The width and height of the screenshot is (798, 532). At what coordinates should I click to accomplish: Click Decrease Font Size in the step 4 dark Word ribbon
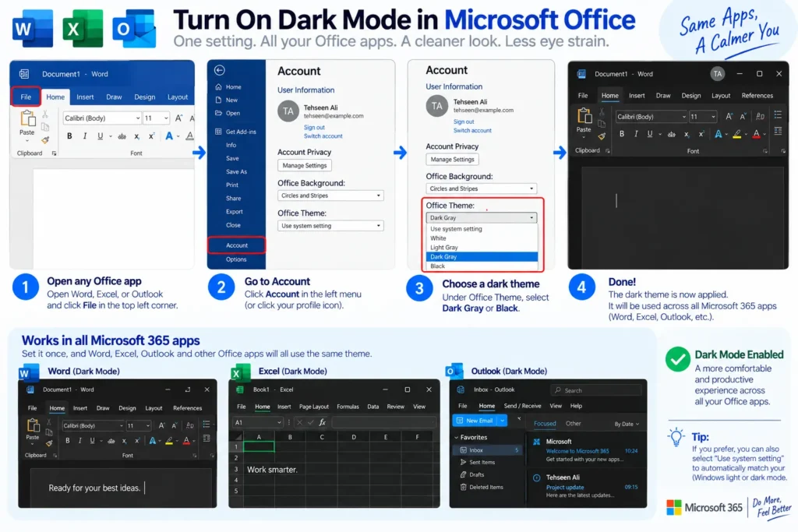(743, 117)
